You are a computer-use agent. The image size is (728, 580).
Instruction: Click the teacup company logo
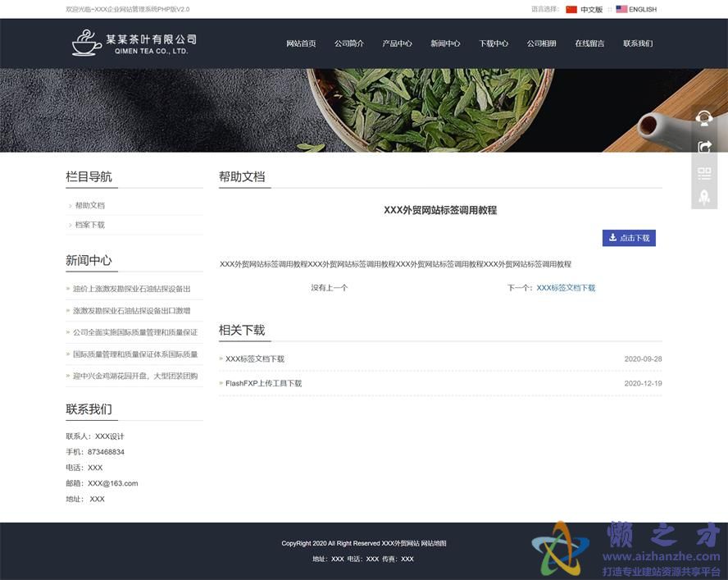coord(86,43)
